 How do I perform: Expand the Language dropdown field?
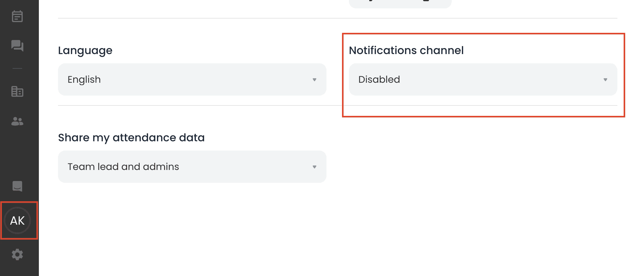(x=192, y=79)
